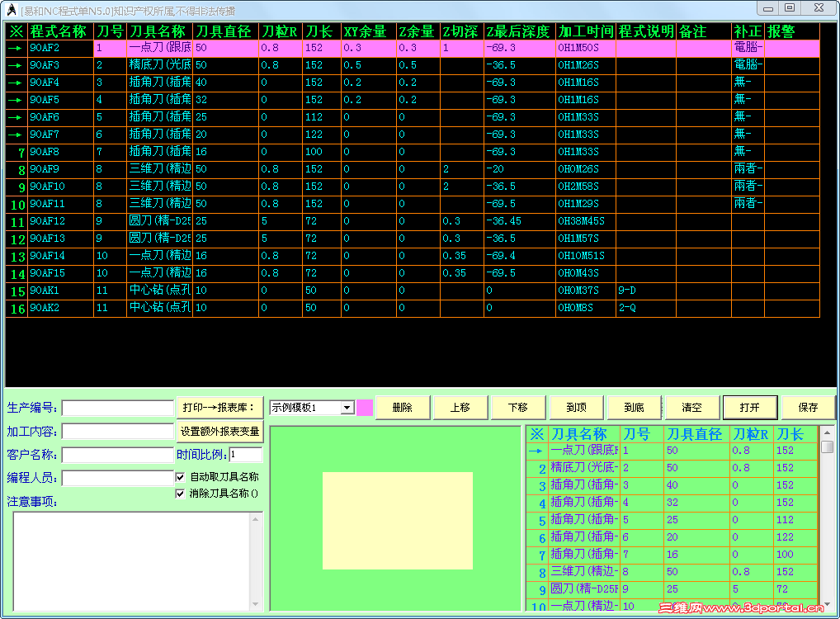Click the tool list scrollbar down arrow
The height and width of the screenshot is (619, 840).
point(827,603)
